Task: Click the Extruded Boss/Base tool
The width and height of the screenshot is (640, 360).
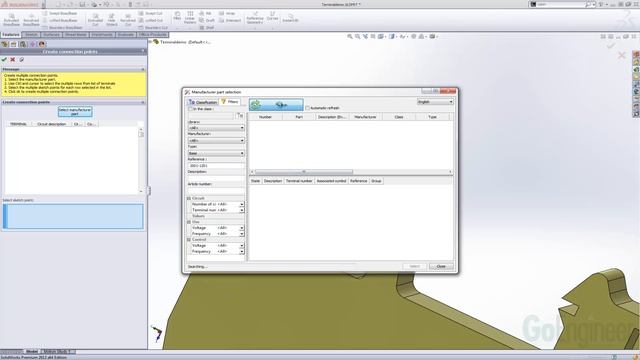Action: tap(11, 19)
